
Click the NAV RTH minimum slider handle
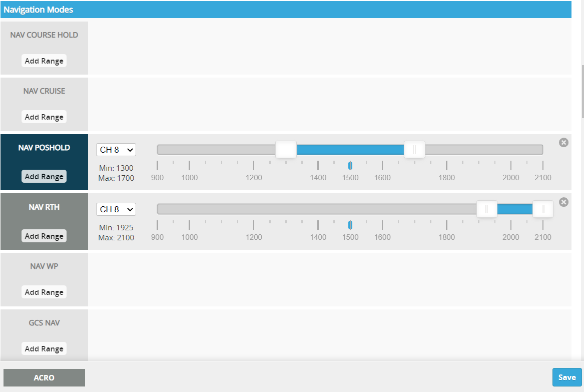pos(486,209)
